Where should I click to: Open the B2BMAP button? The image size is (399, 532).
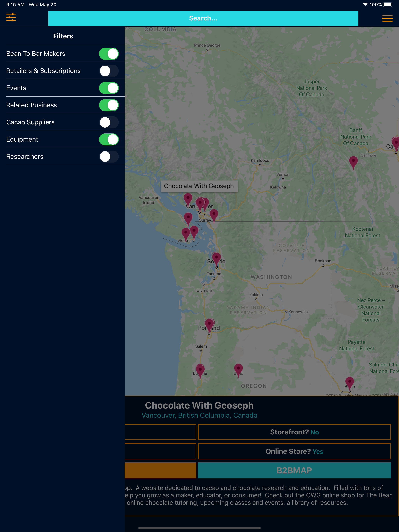[294, 470]
